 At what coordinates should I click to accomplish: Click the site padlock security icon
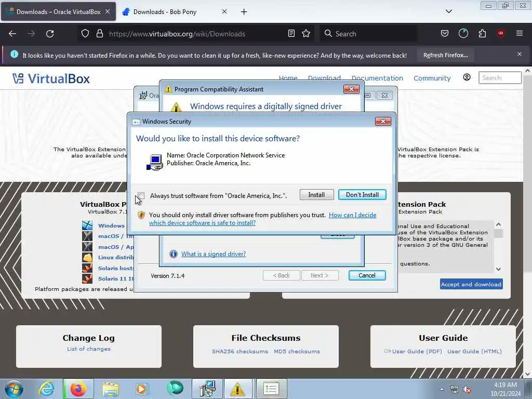click(99, 34)
